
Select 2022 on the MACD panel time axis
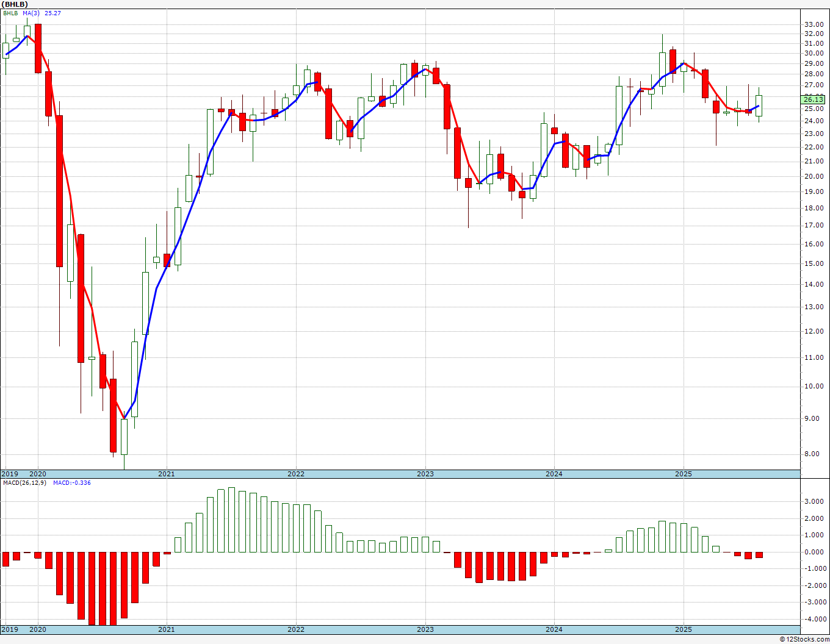coord(296,629)
